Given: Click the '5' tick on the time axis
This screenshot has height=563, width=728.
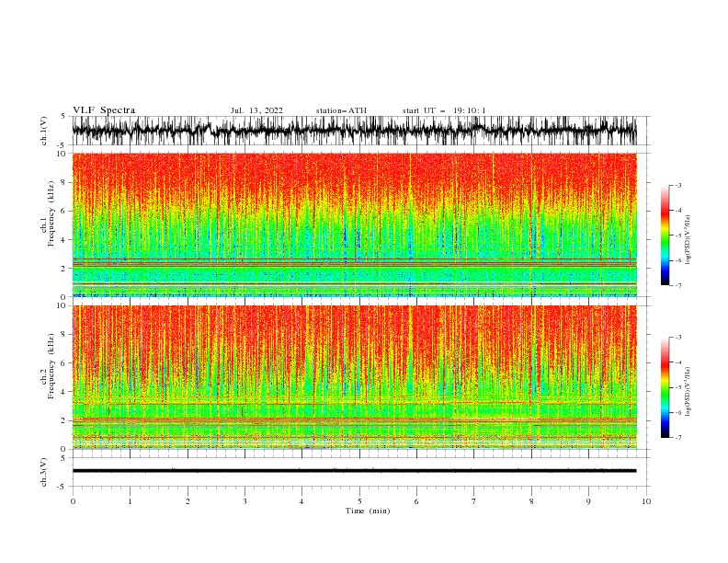Looking at the screenshot, I should coord(359,501).
